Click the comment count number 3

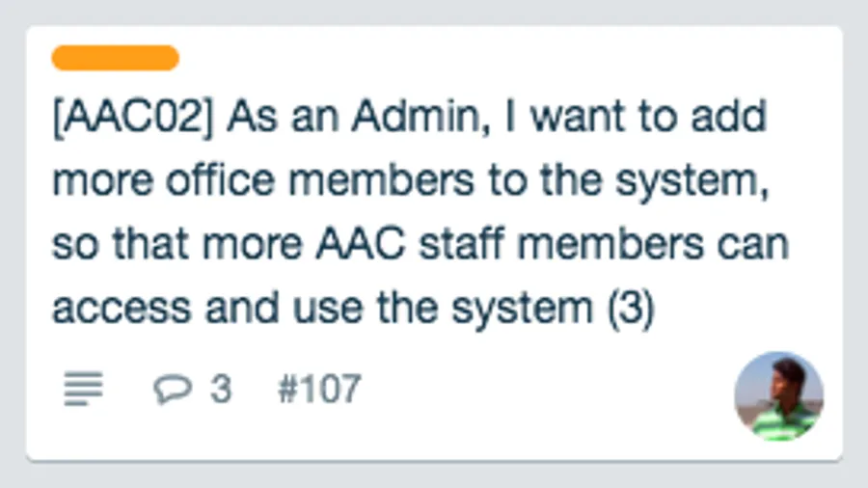tap(221, 390)
